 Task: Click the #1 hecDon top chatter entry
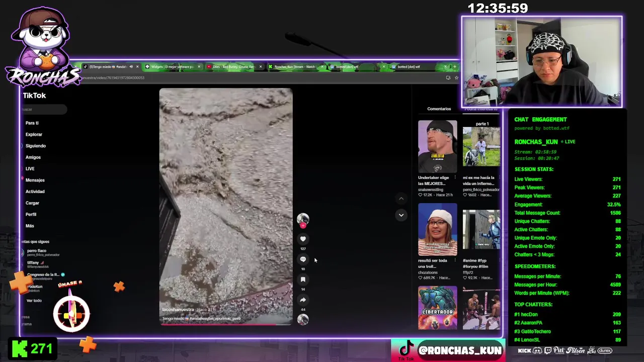point(567,315)
